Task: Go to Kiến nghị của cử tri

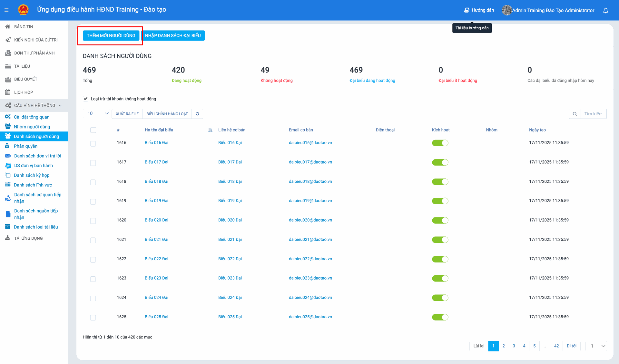Action: point(35,40)
